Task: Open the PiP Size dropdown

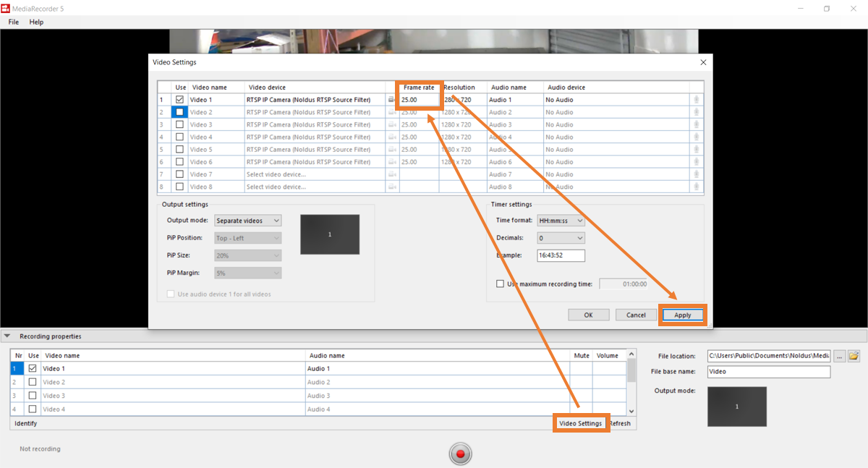Action: 247,255
